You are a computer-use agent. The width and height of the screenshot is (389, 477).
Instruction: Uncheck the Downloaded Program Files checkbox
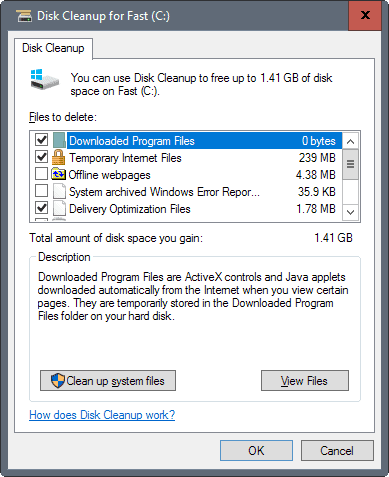41,140
